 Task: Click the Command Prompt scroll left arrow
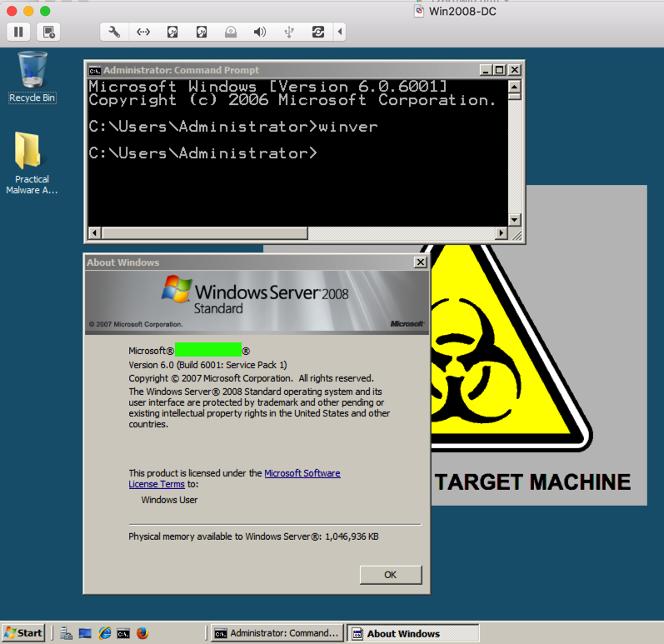point(94,233)
